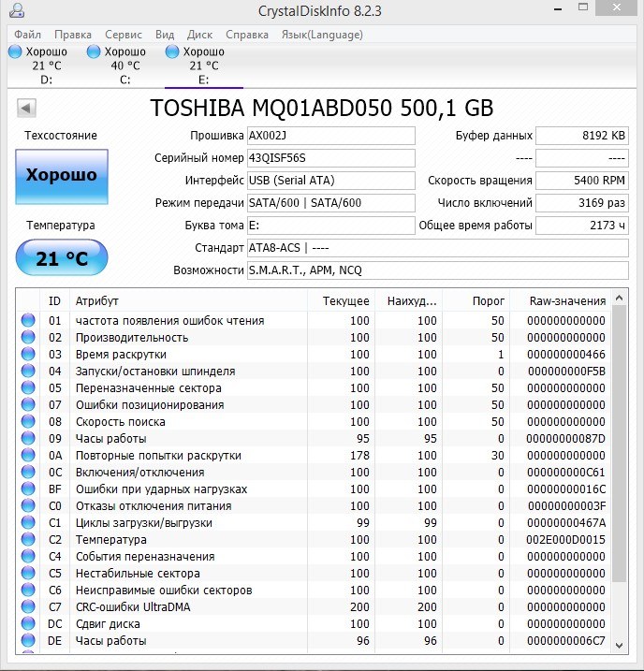Select disk E: status icon

[172, 51]
